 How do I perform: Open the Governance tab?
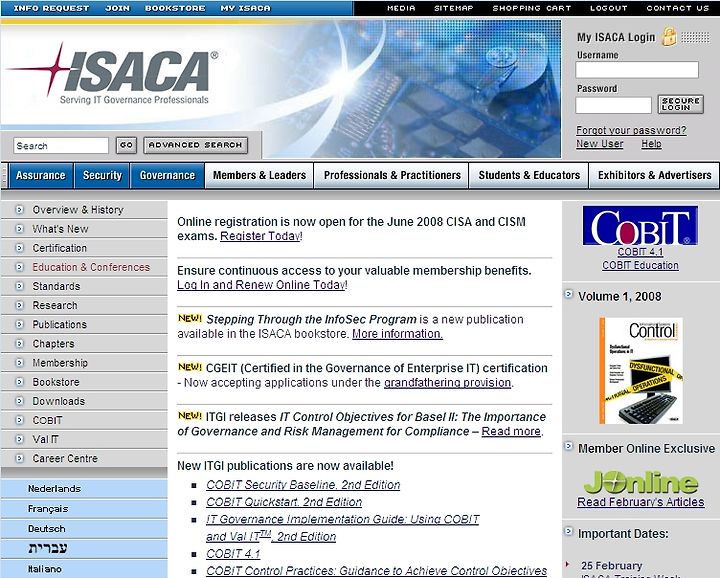[x=167, y=175]
